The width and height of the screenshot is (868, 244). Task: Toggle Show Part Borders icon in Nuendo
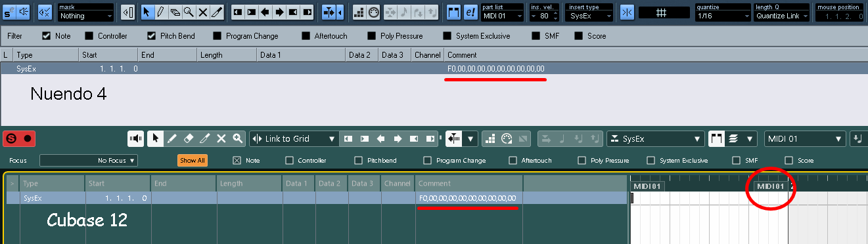click(x=454, y=12)
